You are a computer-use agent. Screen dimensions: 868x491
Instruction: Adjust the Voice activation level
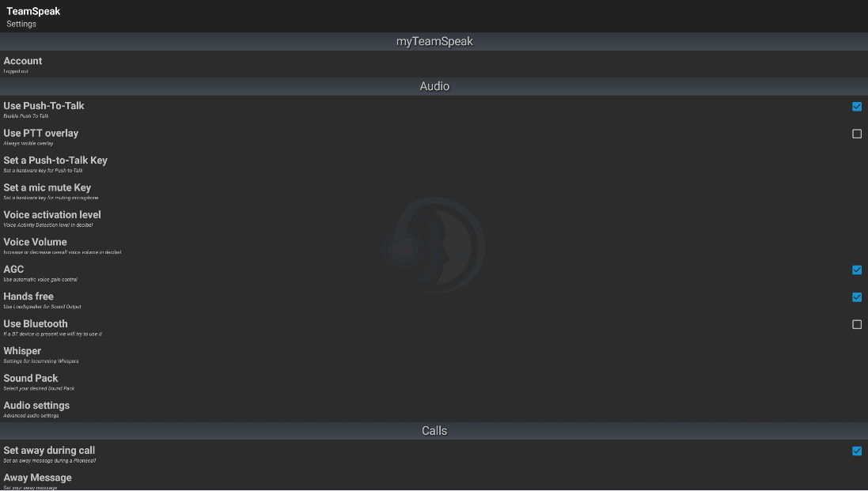(x=316, y=218)
